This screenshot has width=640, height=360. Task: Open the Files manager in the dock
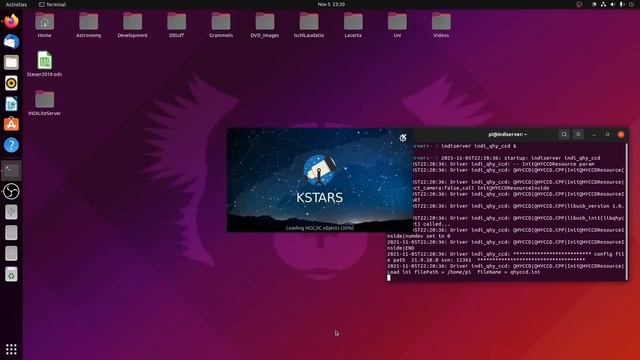[x=11, y=62]
